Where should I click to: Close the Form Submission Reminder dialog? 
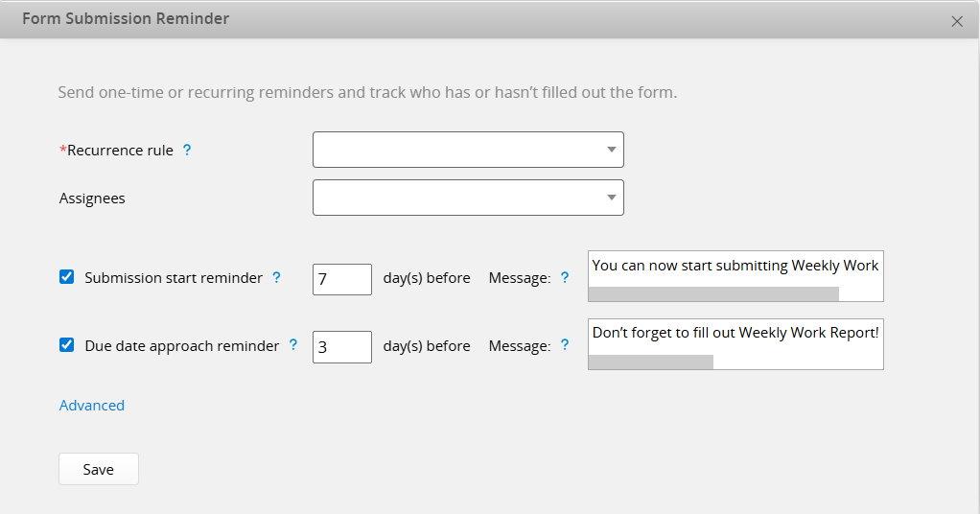(x=956, y=21)
